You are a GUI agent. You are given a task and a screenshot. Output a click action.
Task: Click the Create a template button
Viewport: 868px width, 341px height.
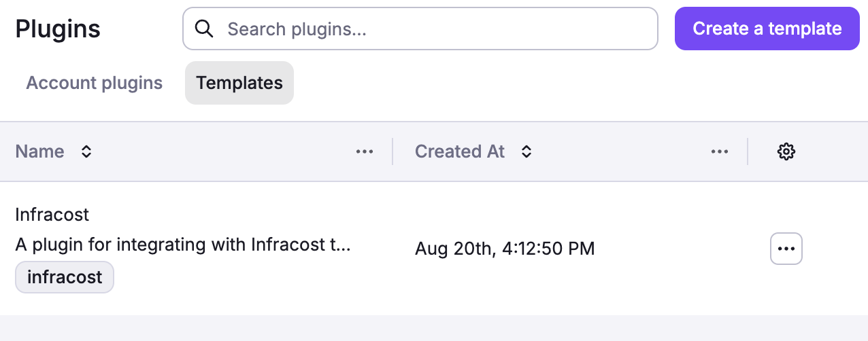pos(767,29)
